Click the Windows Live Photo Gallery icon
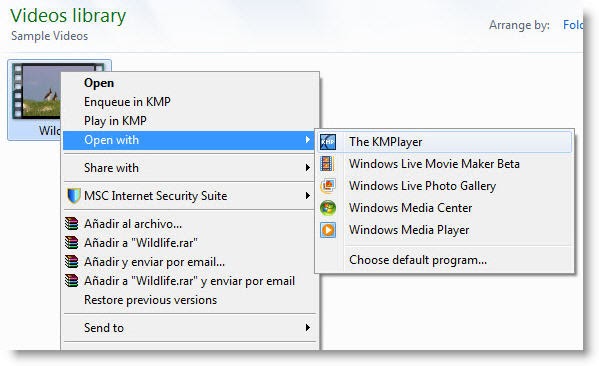Screen dimensions: 599x366 (x=328, y=186)
